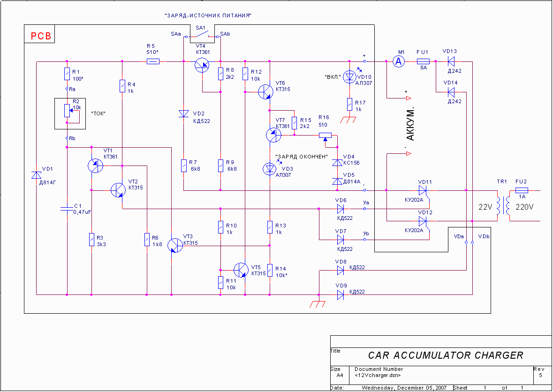This screenshot has width=553, height=392.
Task: Select the R6 resistor symbol
Action: pos(147,239)
